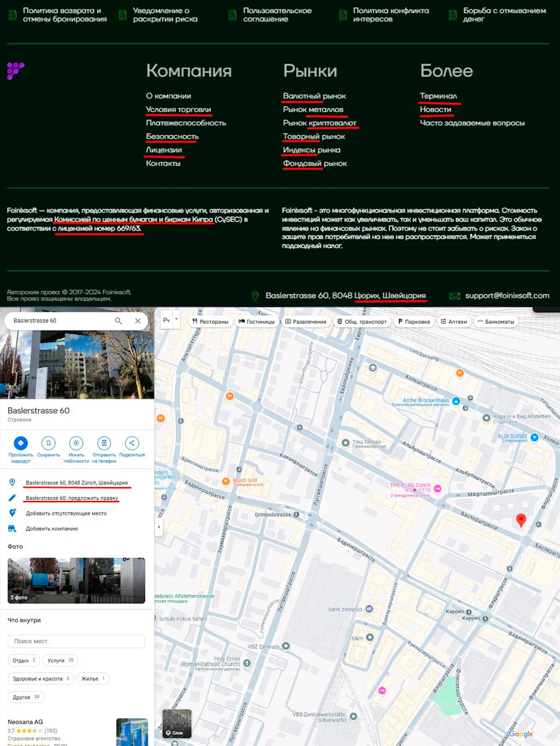Click the add business storefront icon

click(13, 528)
